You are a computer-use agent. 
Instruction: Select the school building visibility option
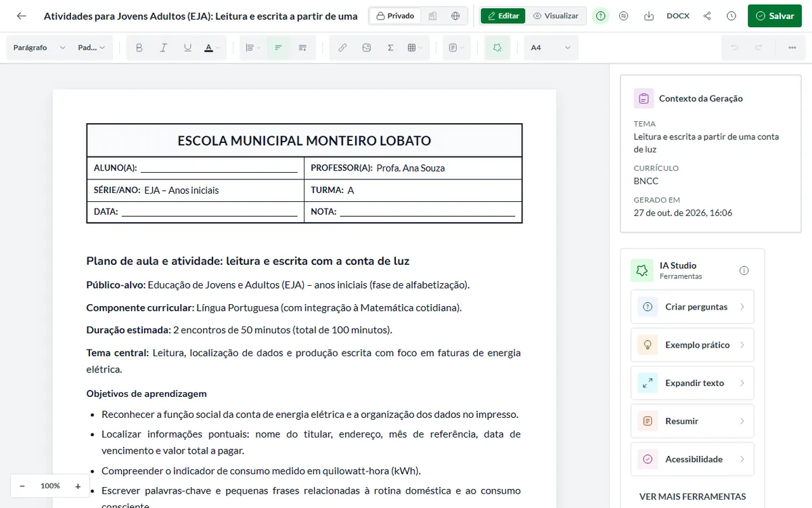(x=432, y=16)
